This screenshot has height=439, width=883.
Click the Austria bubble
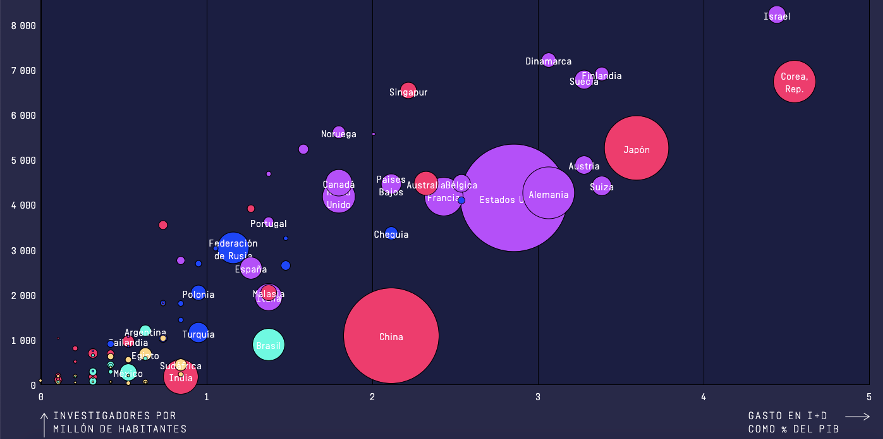point(584,165)
